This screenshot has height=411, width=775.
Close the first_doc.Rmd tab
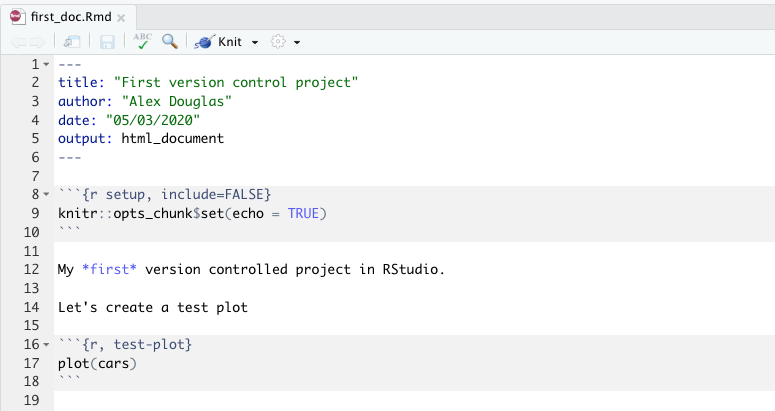coord(121,18)
